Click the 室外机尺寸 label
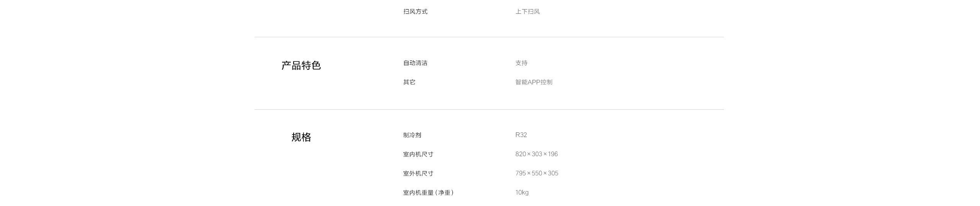980x206 pixels. pos(418,173)
